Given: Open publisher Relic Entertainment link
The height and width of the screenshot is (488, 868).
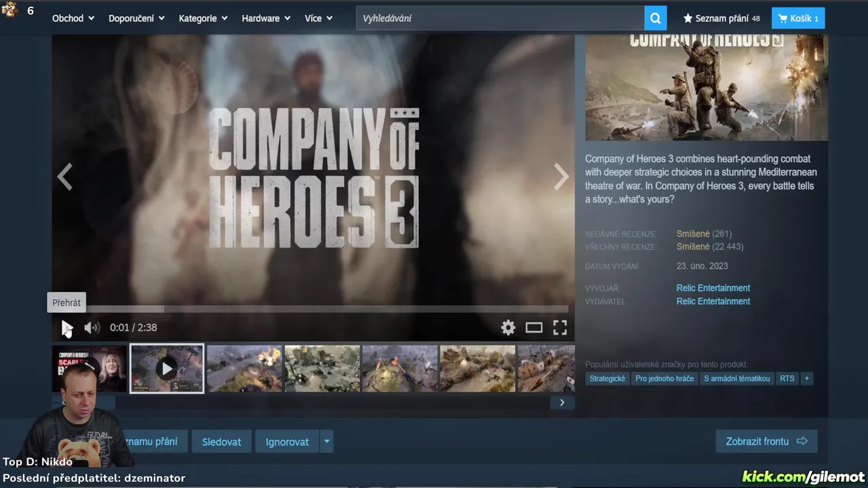Looking at the screenshot, I should (x=713, y=302).
